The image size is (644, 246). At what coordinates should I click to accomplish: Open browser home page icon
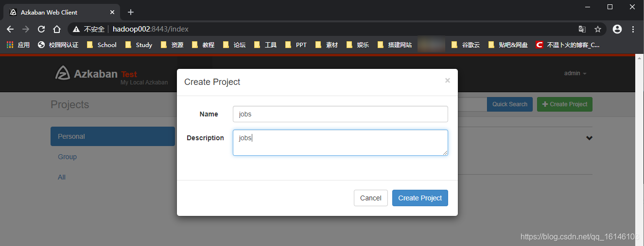point(57,29)
